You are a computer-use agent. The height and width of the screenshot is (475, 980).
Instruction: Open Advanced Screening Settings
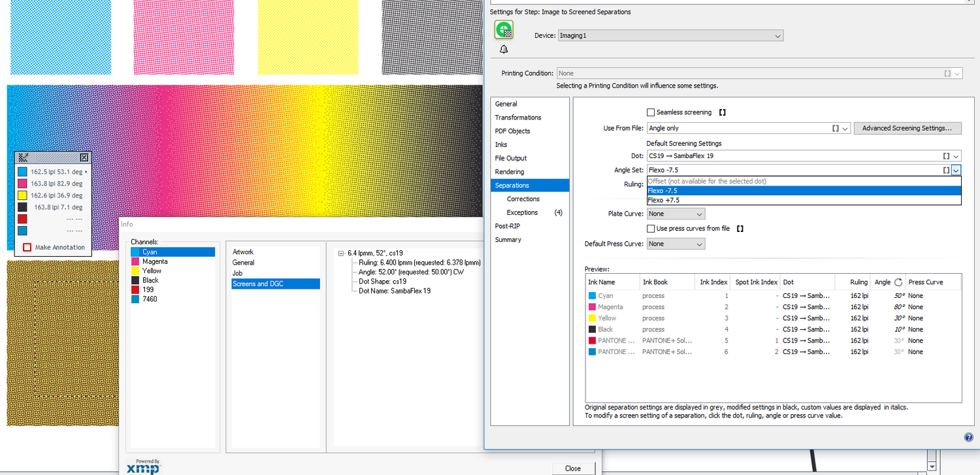point(907,128)
